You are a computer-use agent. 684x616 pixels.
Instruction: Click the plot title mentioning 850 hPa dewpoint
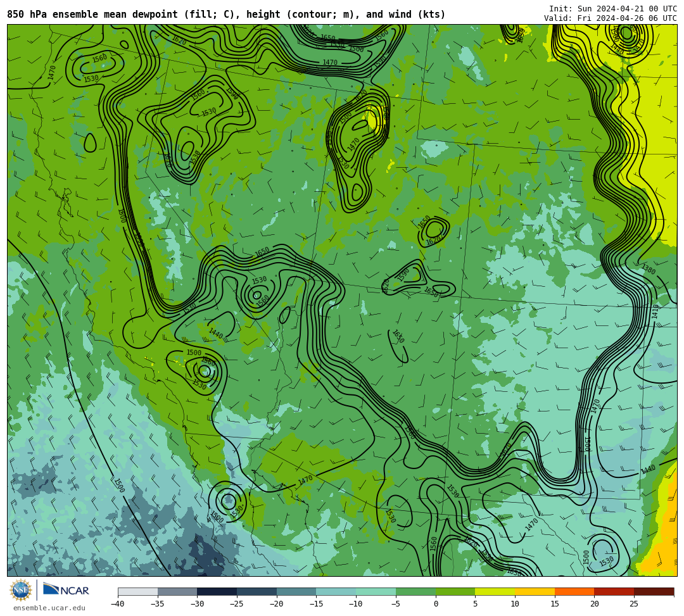[226, 15]
